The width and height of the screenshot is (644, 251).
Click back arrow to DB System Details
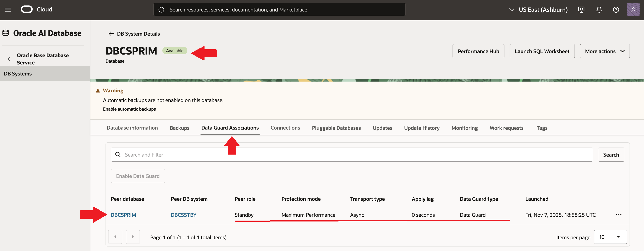point(111,34)
